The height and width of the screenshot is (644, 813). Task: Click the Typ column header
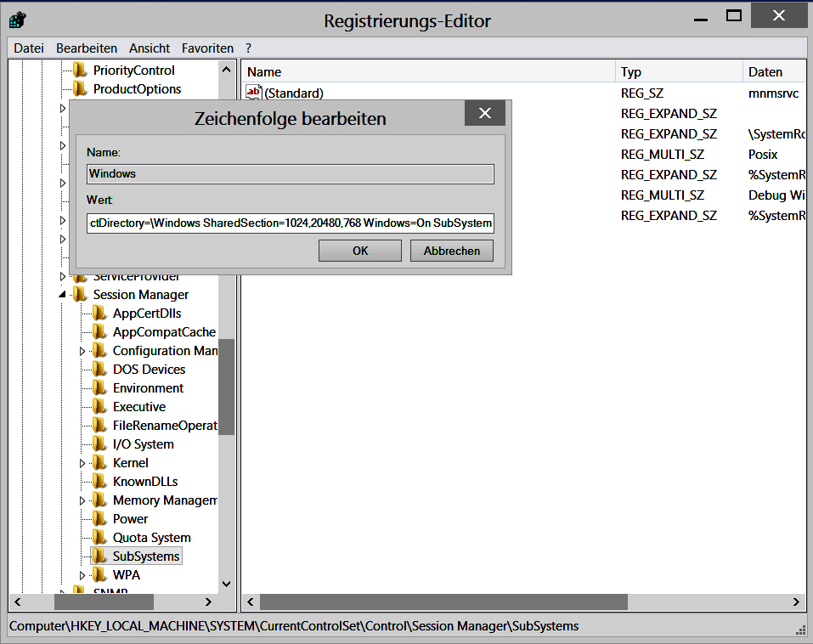pos(680,71)
